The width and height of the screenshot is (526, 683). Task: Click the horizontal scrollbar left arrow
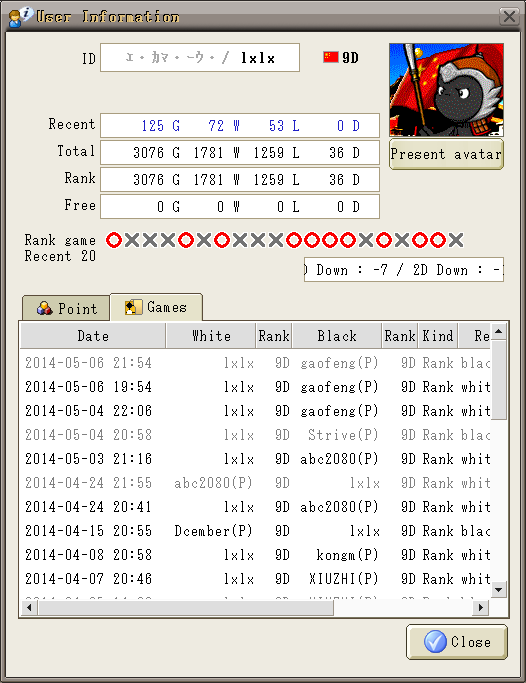[x=29, y=607]
